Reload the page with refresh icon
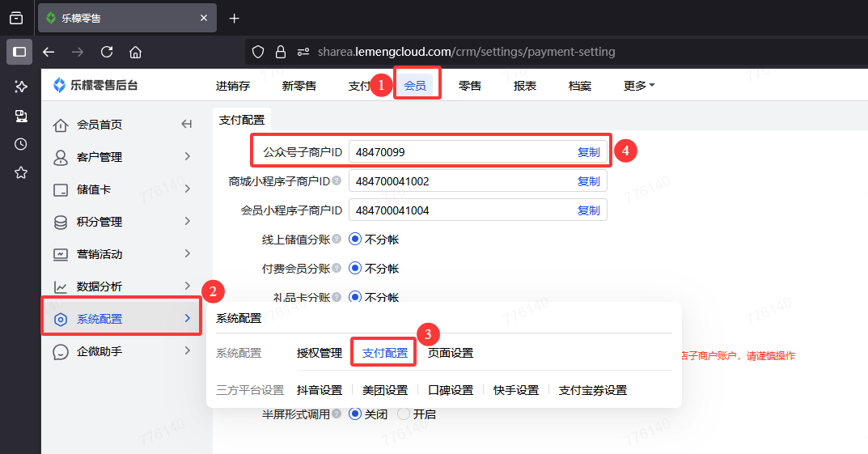Screen dimensions: 868x454 point(107,52)
